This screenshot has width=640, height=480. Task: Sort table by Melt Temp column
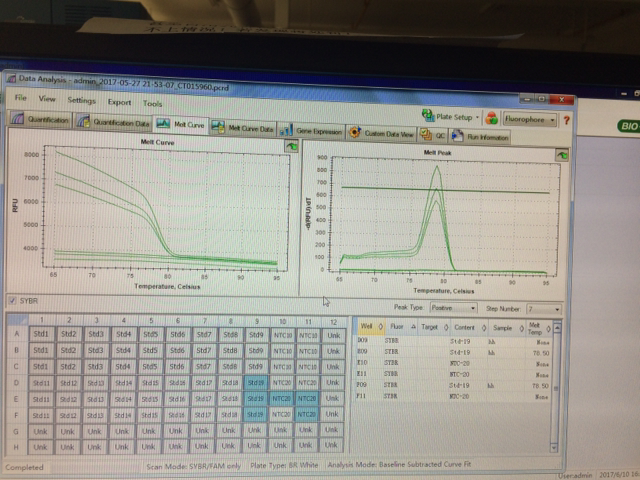(539, 329)
